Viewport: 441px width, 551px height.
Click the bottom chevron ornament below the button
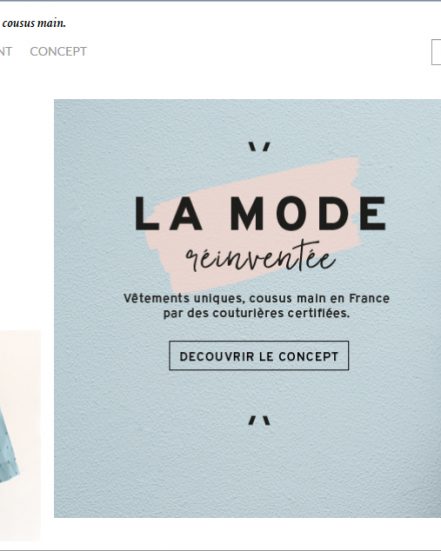click(x=259, y=420)
